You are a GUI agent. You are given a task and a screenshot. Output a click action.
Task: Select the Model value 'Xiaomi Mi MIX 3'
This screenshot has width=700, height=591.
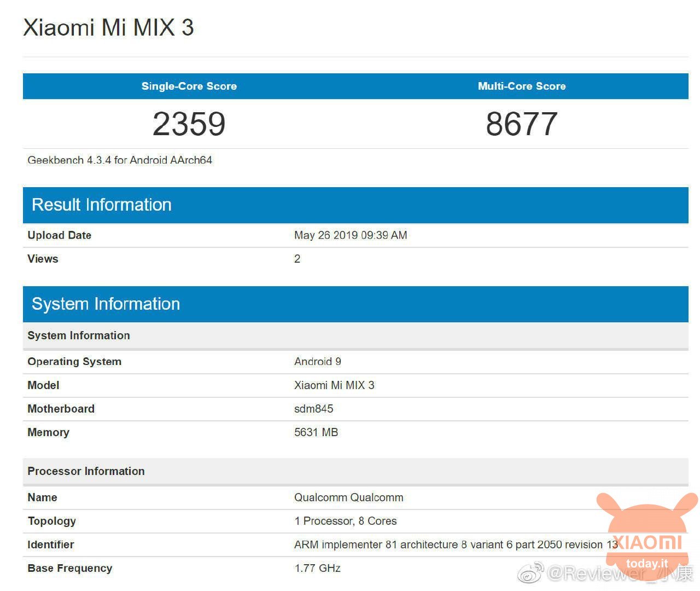pyautogui.click(x=334, y=385)
